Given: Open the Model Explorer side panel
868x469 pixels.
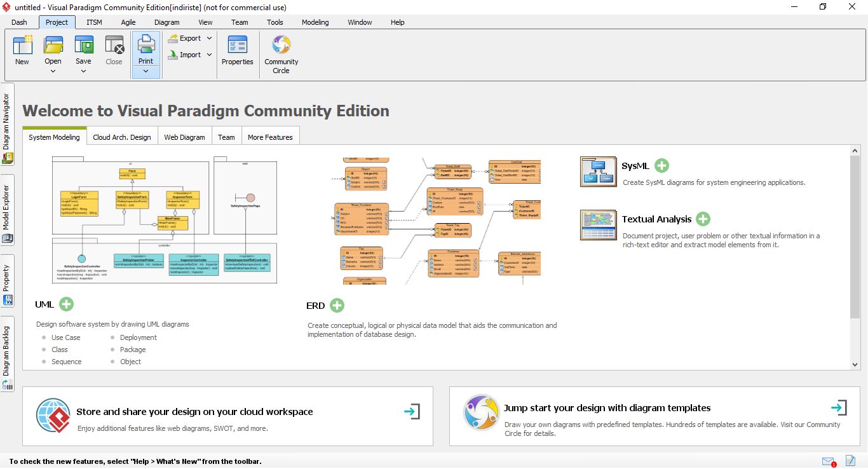Looking at the screenshot, I should point(7,210).
